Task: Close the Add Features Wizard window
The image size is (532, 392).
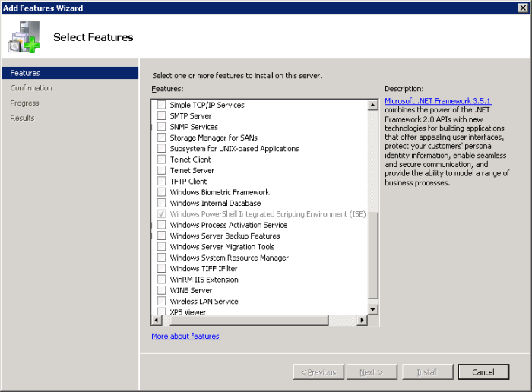Action: click(x=522, y=8)
